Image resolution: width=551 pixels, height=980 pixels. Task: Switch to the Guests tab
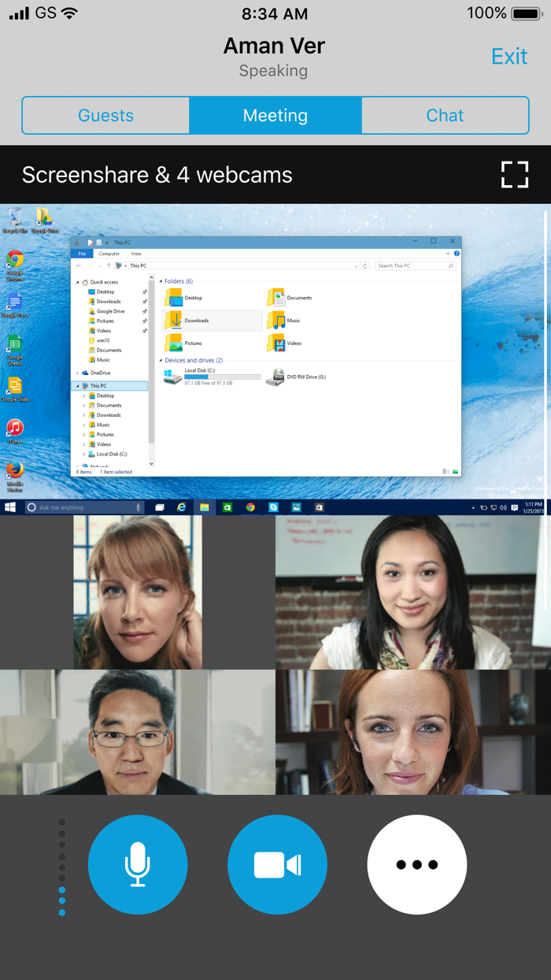pyautogui.click(x=105, y=116)
